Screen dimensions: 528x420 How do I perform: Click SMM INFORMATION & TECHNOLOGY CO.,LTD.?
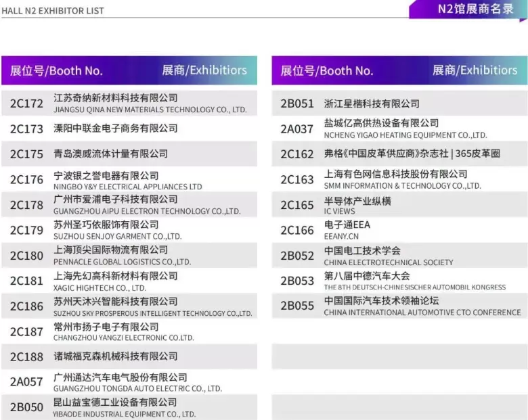(x=403, y=186)
